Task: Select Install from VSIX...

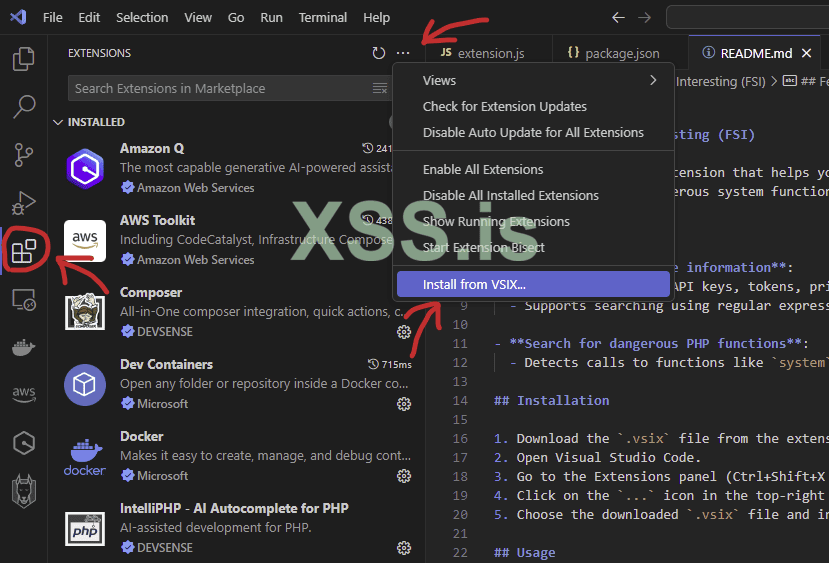Action: point(533,284)
